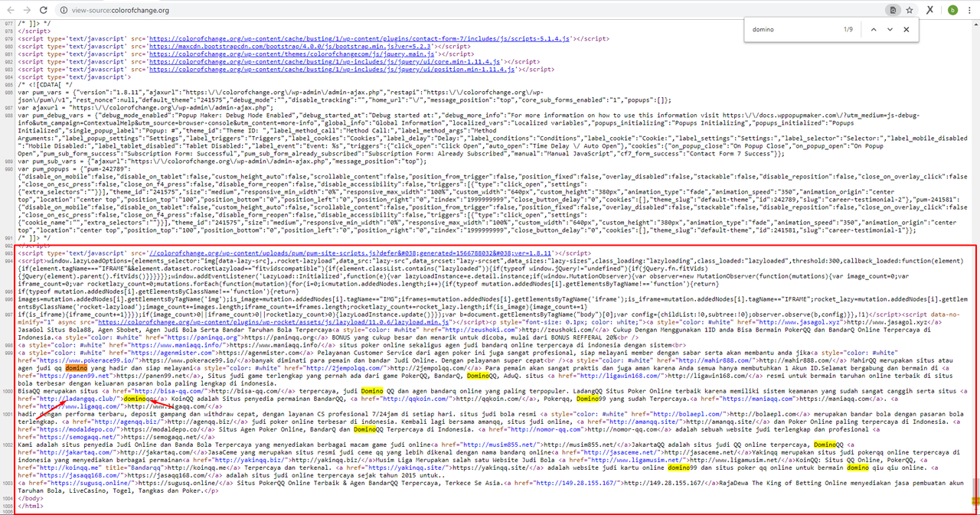Focus the find box containing 'domino'
The width and height of the screenshot is (980, 515).
792,29
